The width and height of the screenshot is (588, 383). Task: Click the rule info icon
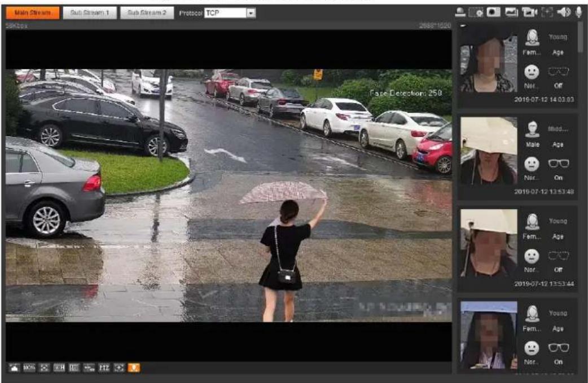pyautogui.click(x=89, y=368)
